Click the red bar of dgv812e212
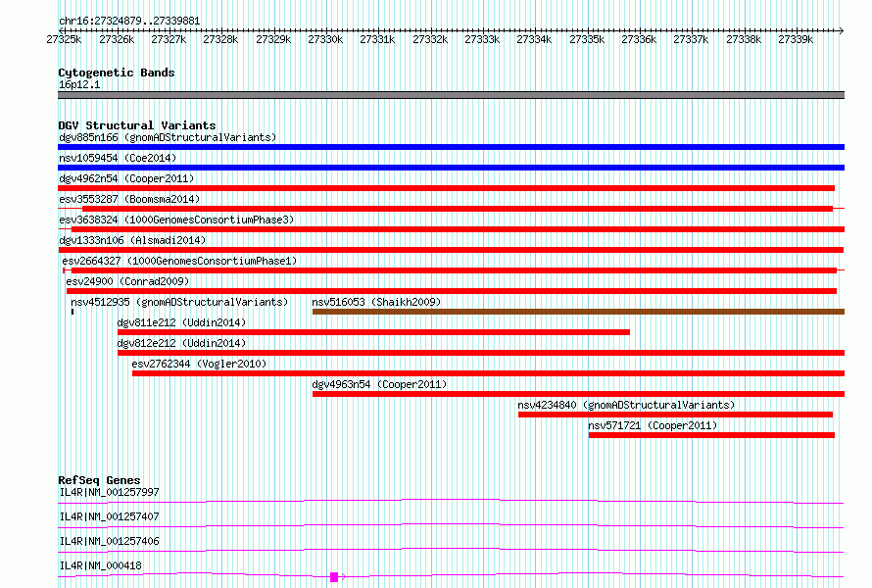The image size is (872, 588). point(481,353)
